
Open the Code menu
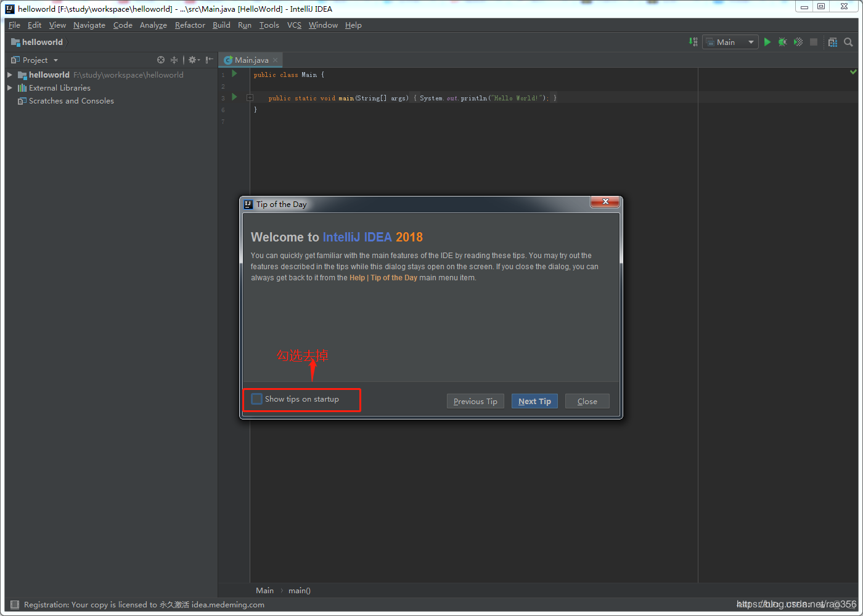click(123, 25)
